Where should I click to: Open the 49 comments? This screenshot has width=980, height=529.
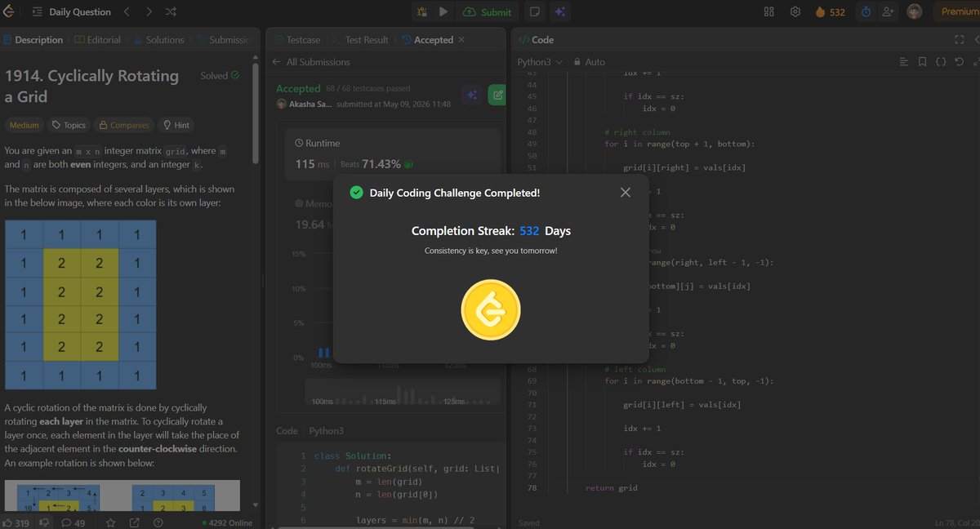click(73, 522)
